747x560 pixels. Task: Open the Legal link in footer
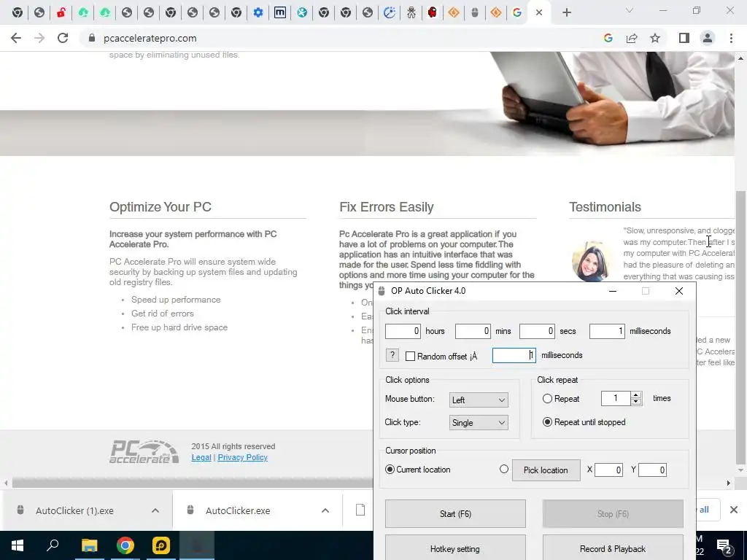pos(201,457)
